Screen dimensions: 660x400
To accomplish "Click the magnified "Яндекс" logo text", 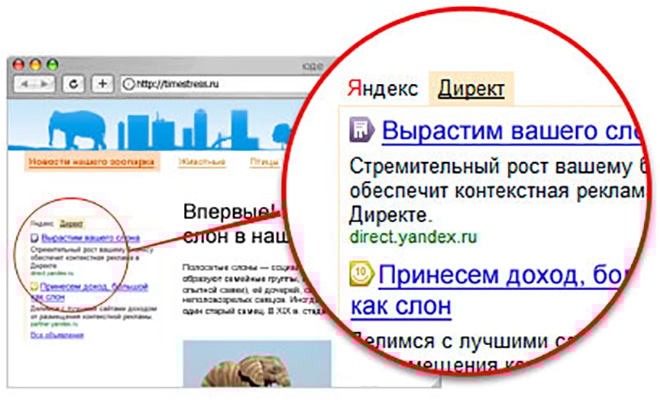I will [380, 88].
